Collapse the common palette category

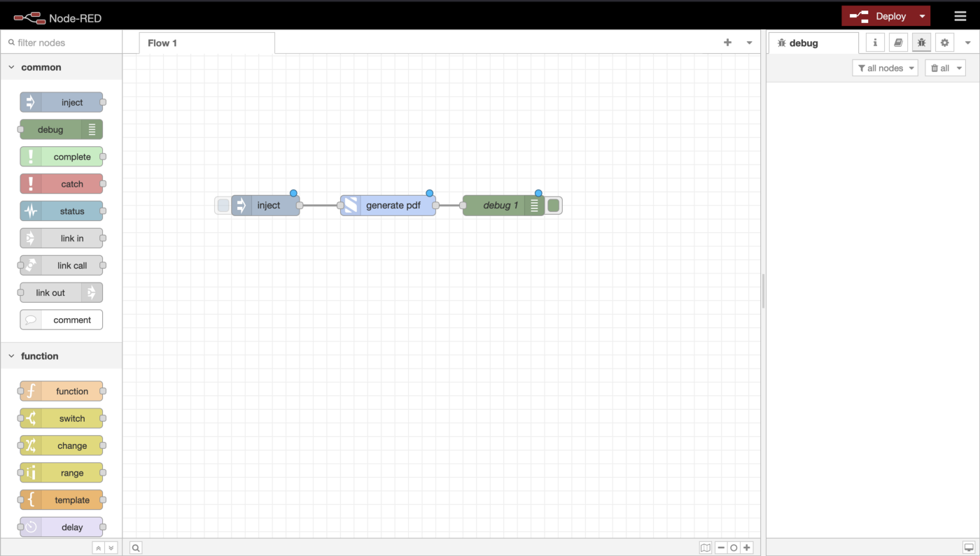click(11, 67)
